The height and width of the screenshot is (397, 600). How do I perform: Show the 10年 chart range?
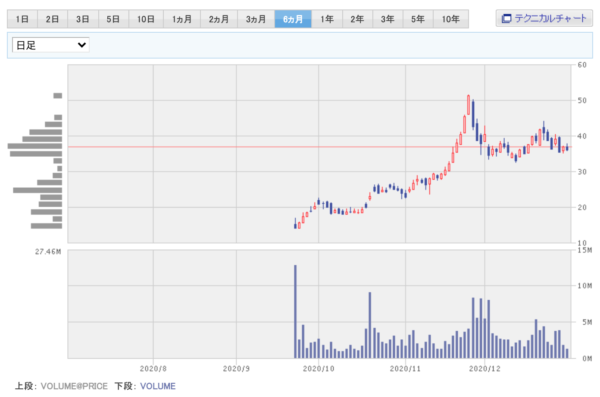point(451,19)
